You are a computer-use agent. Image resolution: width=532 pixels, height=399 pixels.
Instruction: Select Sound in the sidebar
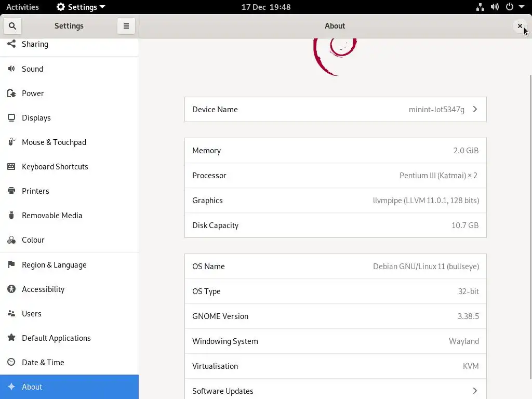69,69
